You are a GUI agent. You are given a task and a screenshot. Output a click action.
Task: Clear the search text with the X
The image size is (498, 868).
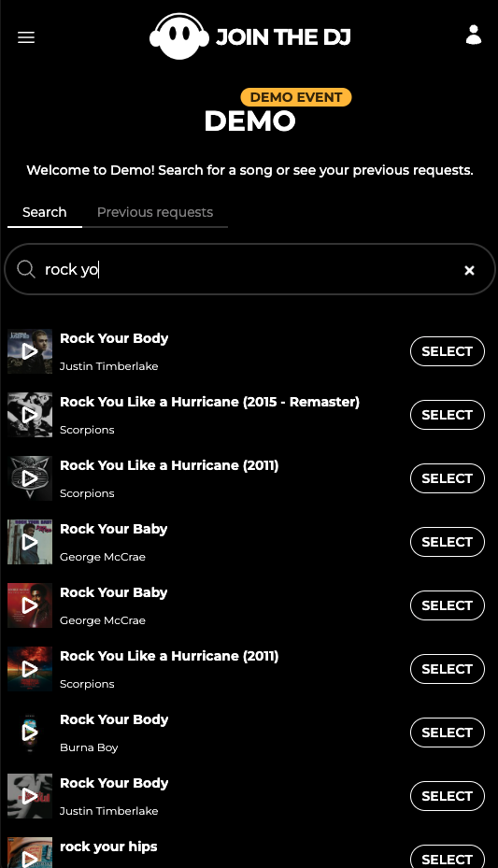pos(469,270)
